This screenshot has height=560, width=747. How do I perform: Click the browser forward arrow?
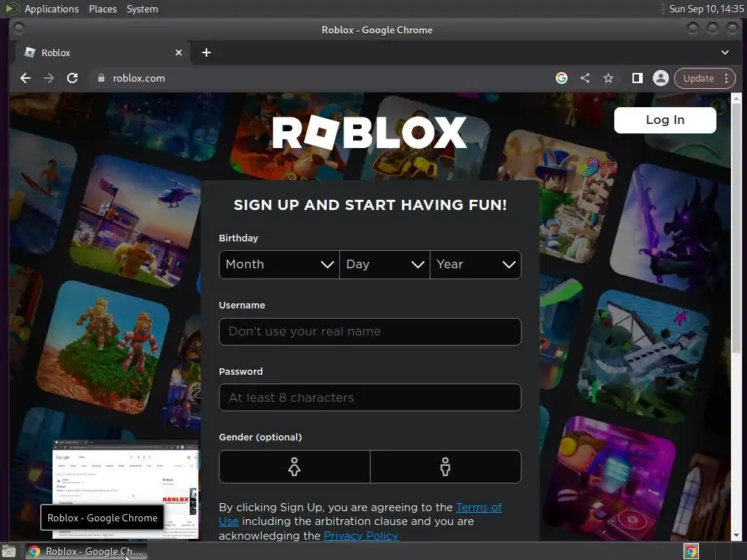pos(49,78)
